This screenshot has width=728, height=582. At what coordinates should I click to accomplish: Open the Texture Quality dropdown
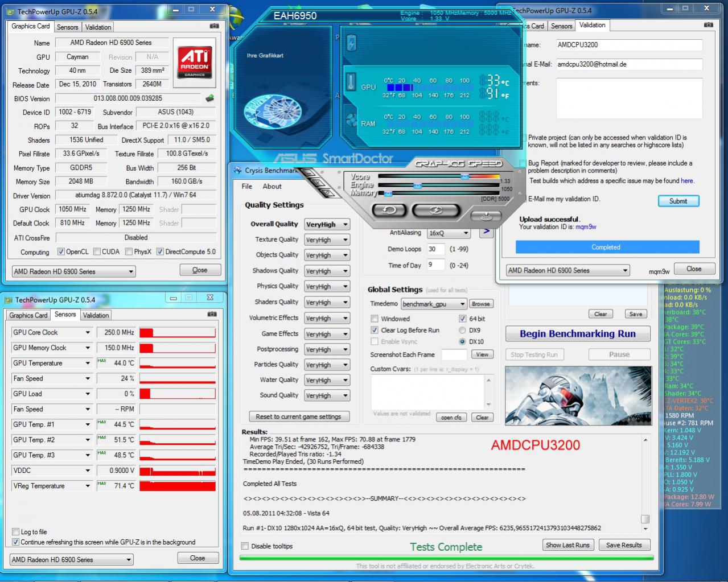(327, 240)
